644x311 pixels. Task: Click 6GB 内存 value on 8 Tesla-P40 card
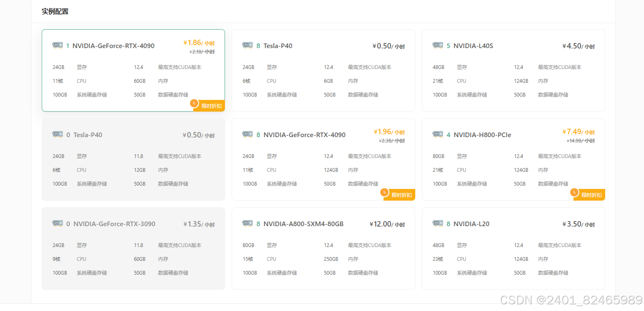coord(328,81)
